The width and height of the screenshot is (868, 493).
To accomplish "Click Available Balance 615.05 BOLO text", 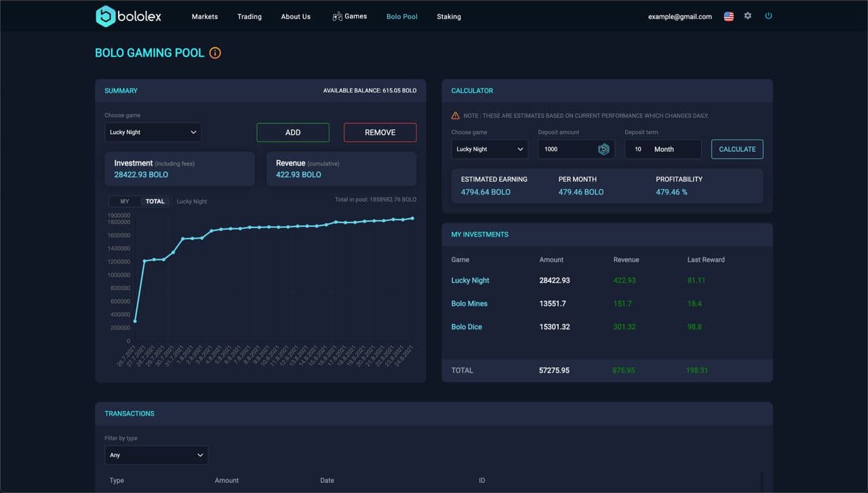I will pos(370,90).
